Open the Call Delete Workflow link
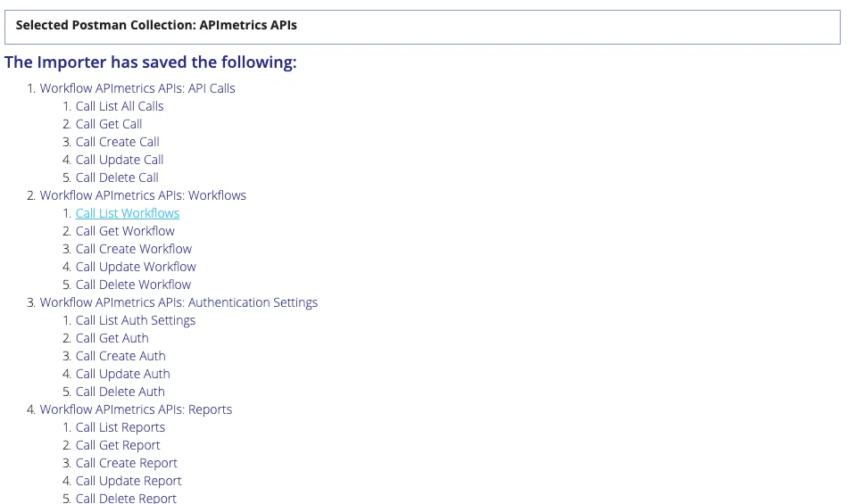Viewport: 855px width, 504px height. [133, 285]
